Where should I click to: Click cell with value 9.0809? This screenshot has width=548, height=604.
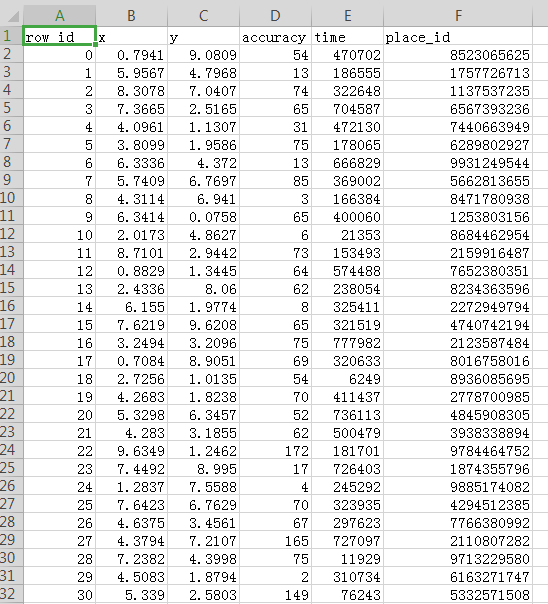(x=203, y=54)
